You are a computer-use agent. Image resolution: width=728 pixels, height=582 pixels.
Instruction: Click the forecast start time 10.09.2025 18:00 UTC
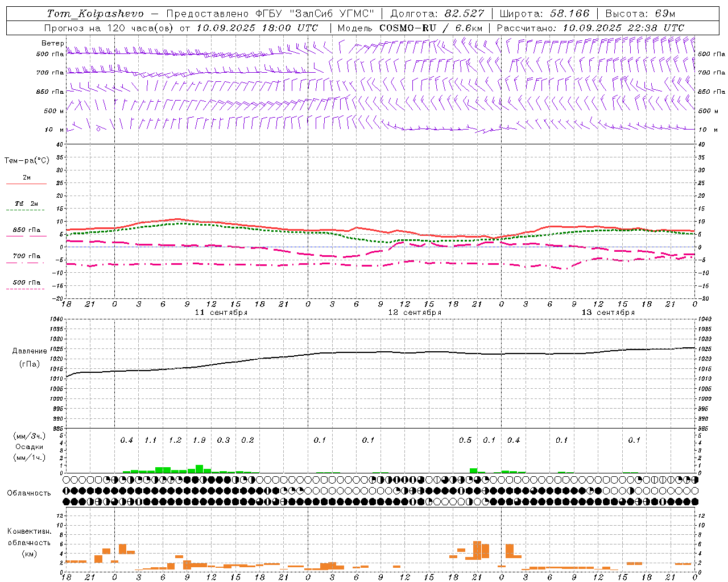257,28
